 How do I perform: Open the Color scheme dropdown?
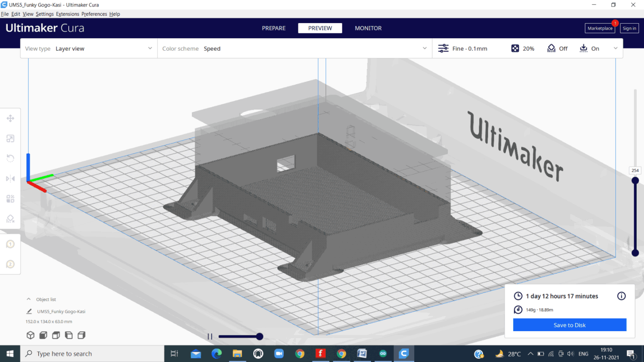click(424, 48)
